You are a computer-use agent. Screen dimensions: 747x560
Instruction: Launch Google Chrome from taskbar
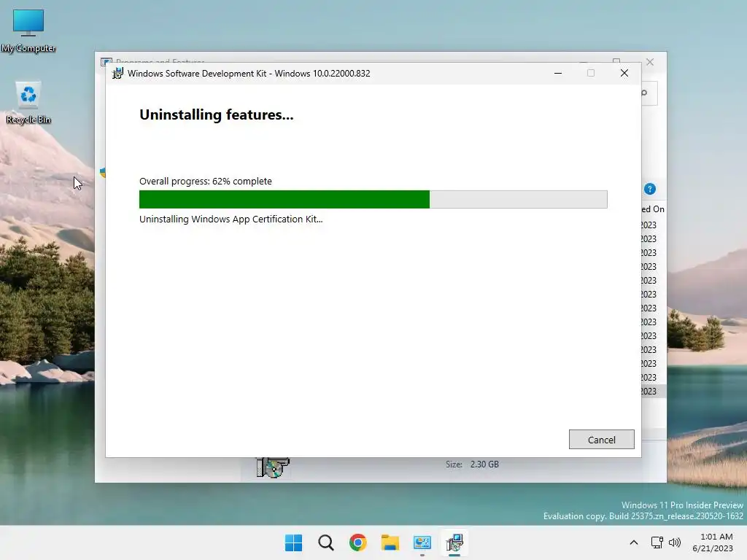(x=357, y=542)
